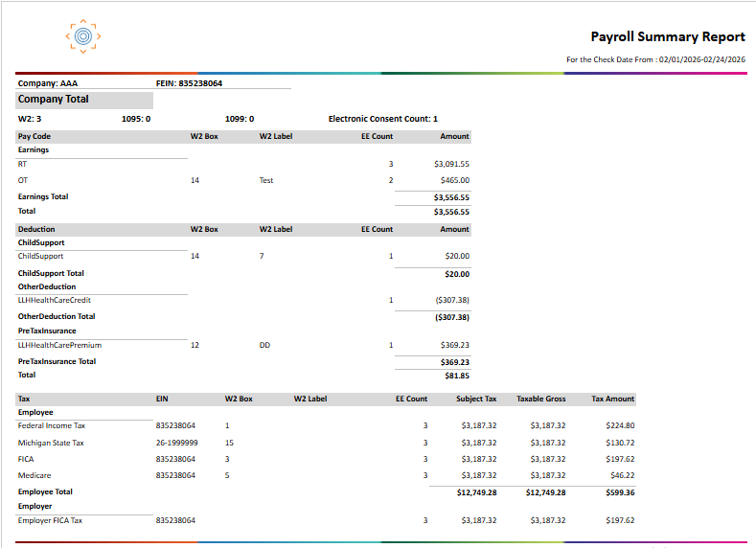Viewport: 756px width, 548px height.
Task: Select the Earnings Total value $3,556.55
Action: 451,197
